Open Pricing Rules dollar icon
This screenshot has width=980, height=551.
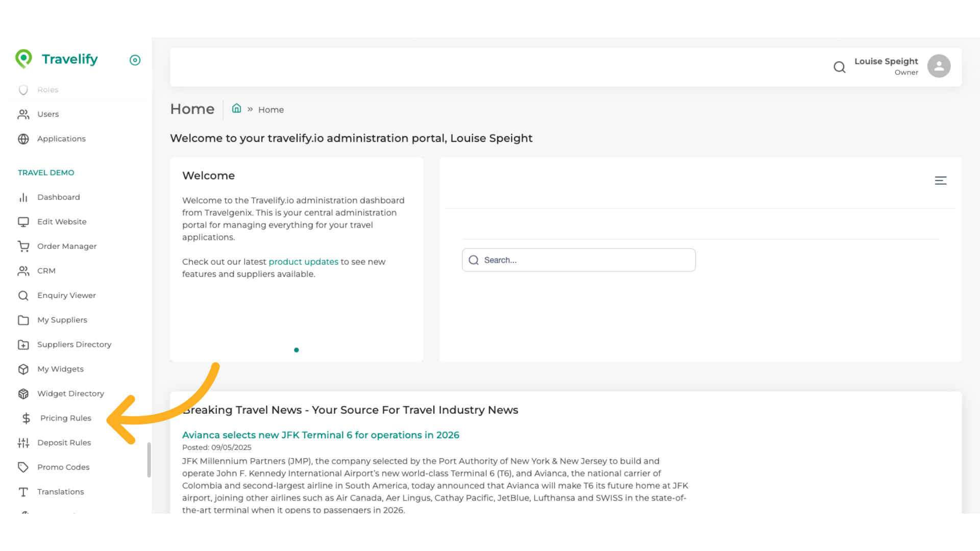pyautogui.click(x=27, y=418)
